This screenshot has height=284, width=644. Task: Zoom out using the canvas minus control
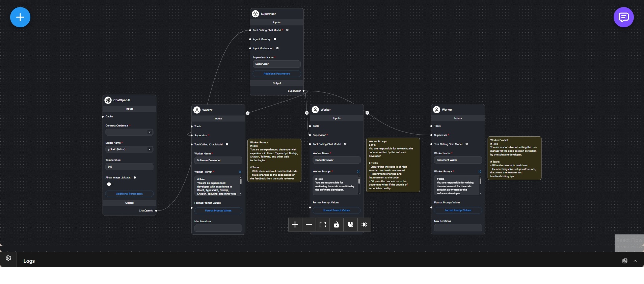click(x=309, y=225)
